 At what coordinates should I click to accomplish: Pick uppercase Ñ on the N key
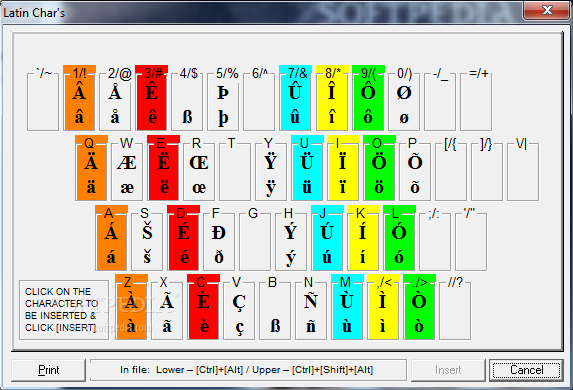pyautogui.click(x=311, y=301)
